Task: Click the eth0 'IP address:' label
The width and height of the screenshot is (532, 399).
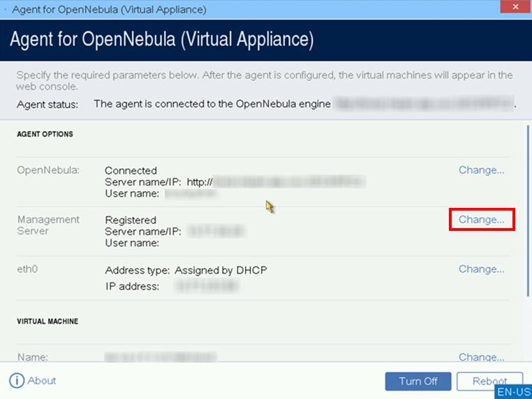Action: [x=132, y=287]
